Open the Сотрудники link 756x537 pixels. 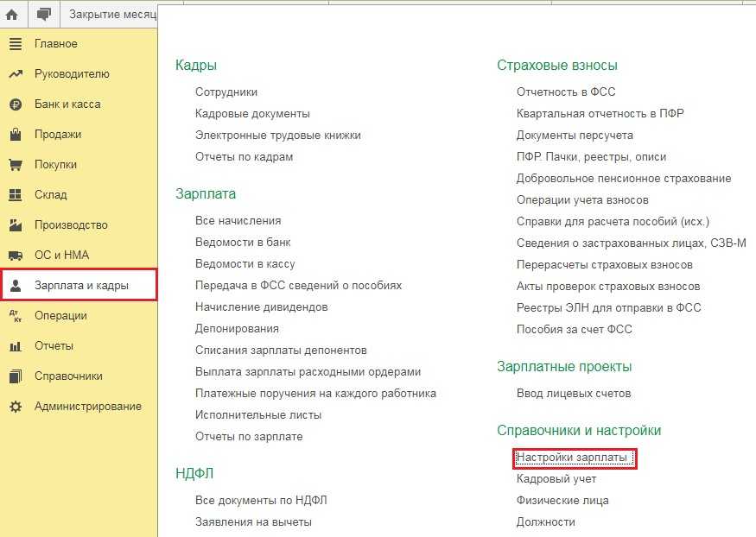(x=226, y=92)
